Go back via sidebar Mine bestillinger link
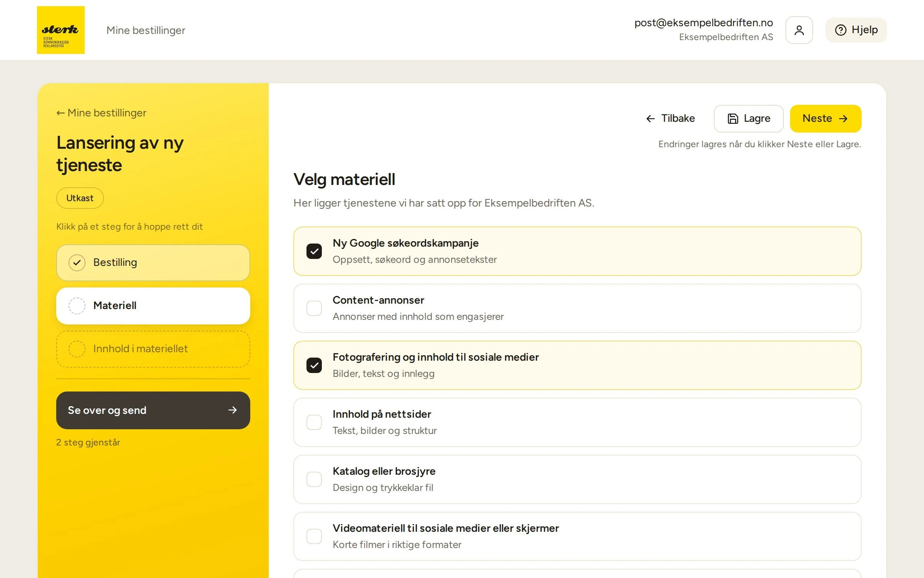The width and height of the screenshot is (924, 578). click(x=101, y=113)
